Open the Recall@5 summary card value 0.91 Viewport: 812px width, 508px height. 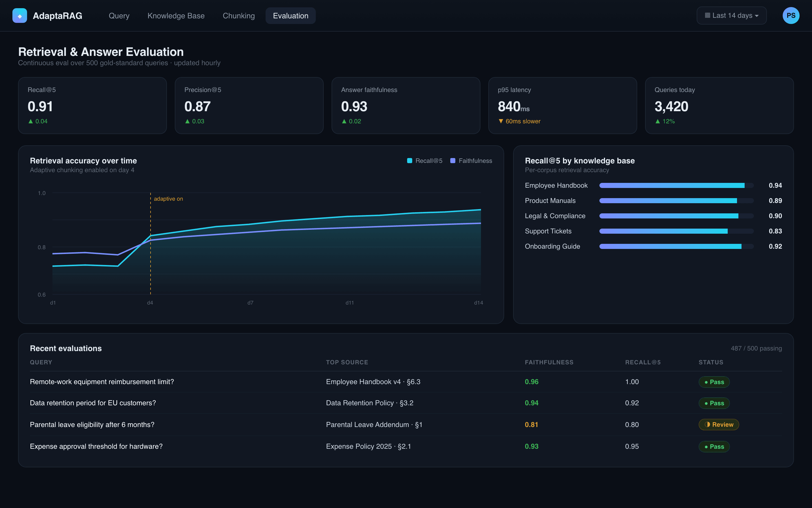tap(40, 106)
